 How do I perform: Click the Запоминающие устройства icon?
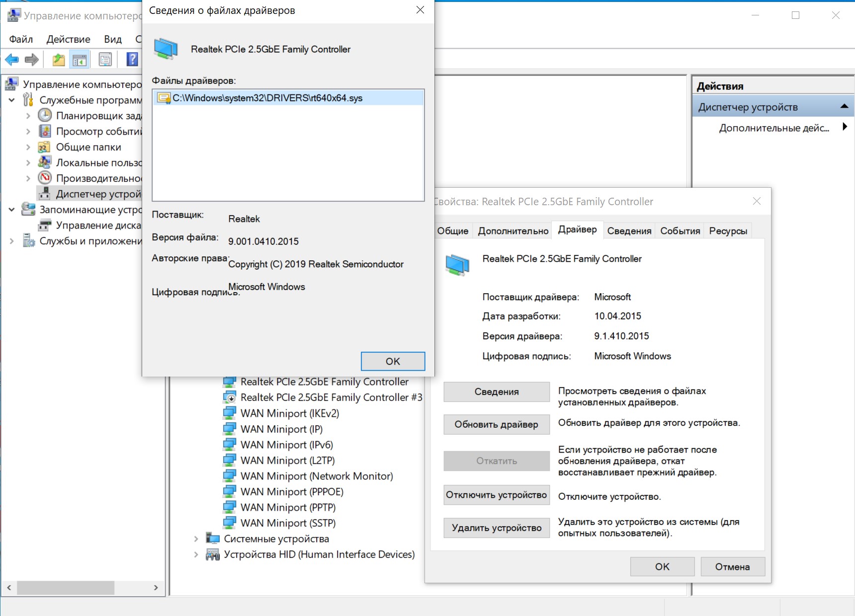pos(28,210)
